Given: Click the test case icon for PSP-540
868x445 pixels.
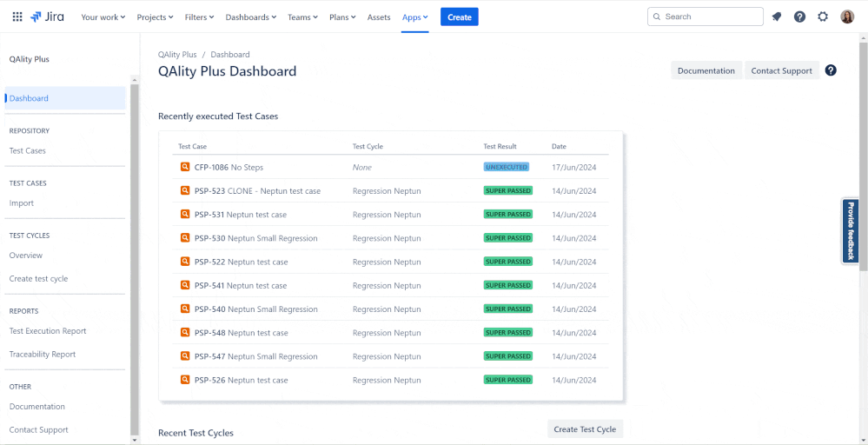Looking at the screenshot, I should click(185, 309).
